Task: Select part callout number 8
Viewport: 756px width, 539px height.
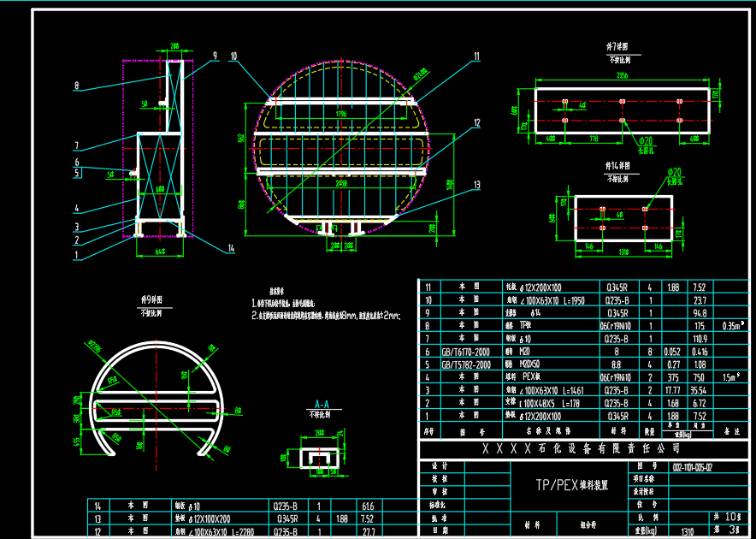Action: coord(76,86)
